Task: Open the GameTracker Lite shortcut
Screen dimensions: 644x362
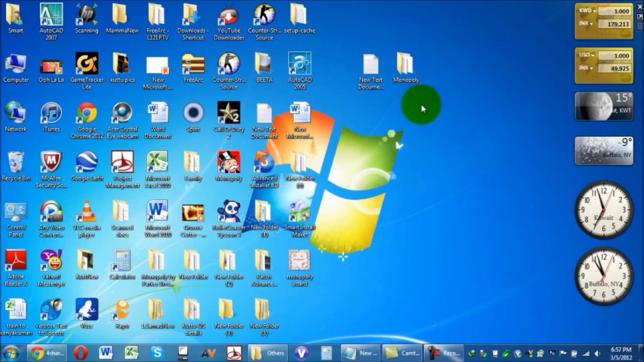Action: pyautogui.click(x=87, y=71)
